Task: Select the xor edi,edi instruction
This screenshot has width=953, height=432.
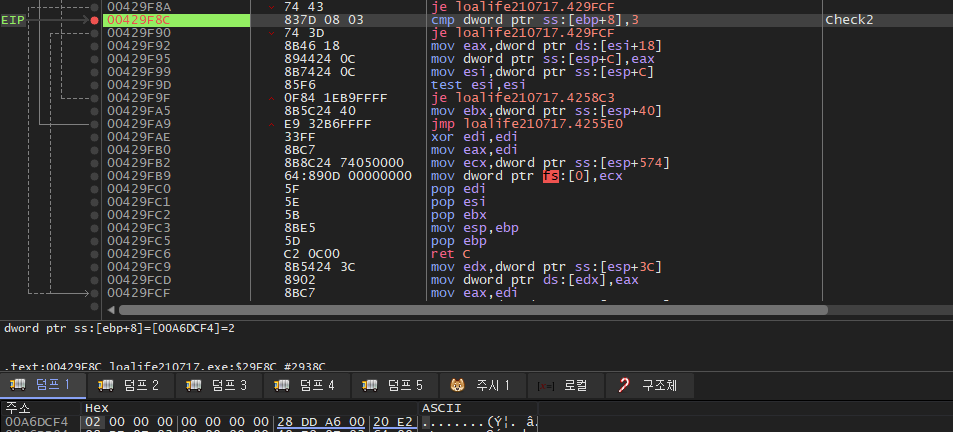Action: [475, 137]
